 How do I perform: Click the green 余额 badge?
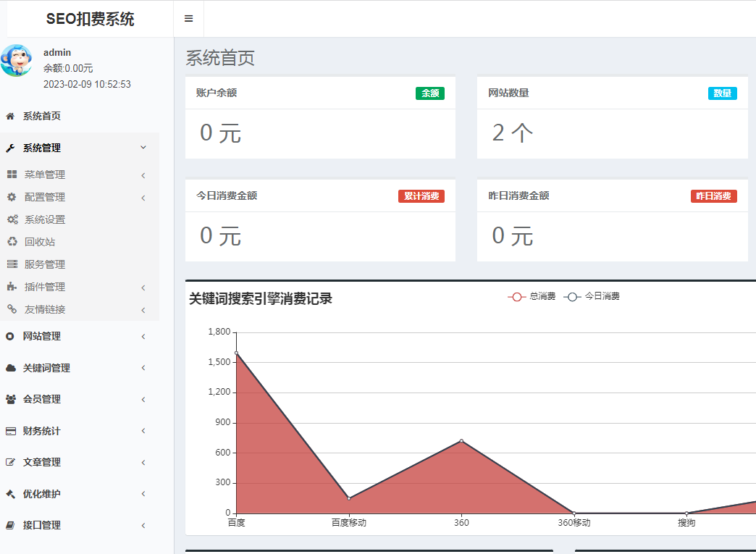point(430,93)
